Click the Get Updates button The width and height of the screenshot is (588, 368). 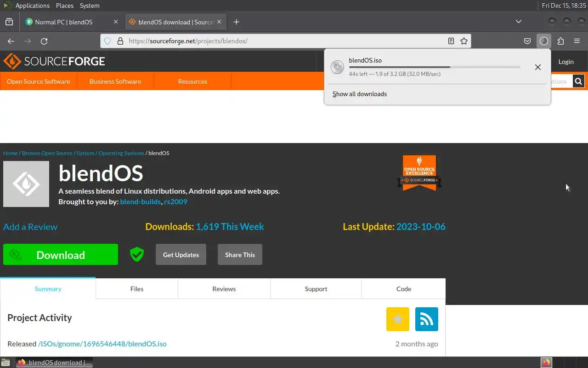point(181,254)
